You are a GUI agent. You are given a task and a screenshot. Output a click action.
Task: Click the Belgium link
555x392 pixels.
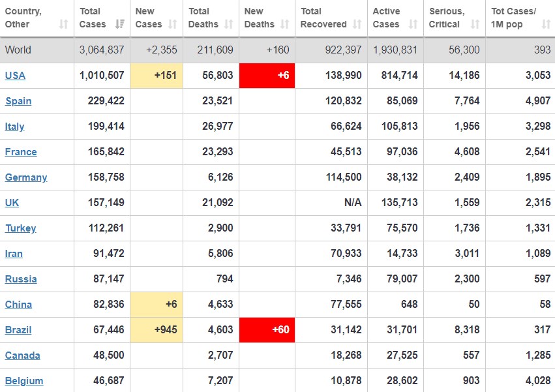pyautogui.click(x=24, y=381)
